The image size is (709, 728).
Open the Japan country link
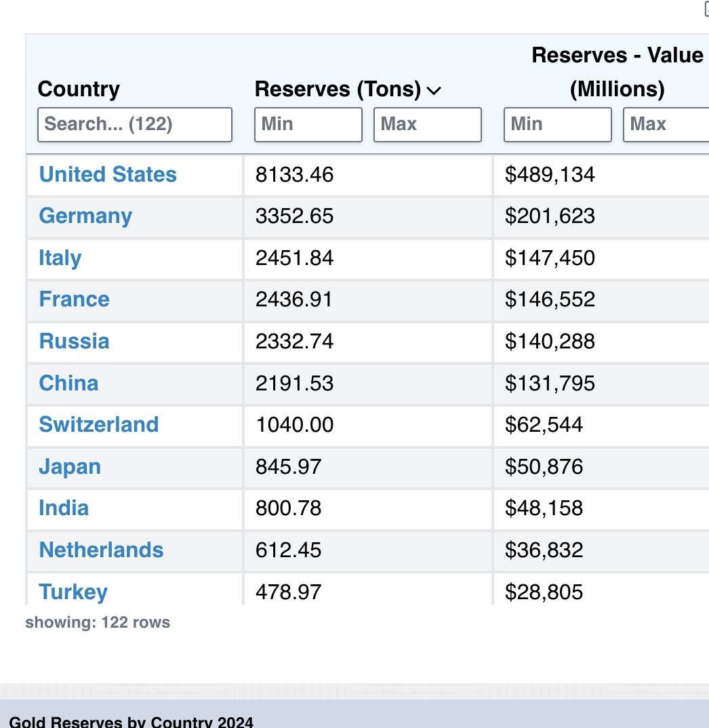[70, 466]
